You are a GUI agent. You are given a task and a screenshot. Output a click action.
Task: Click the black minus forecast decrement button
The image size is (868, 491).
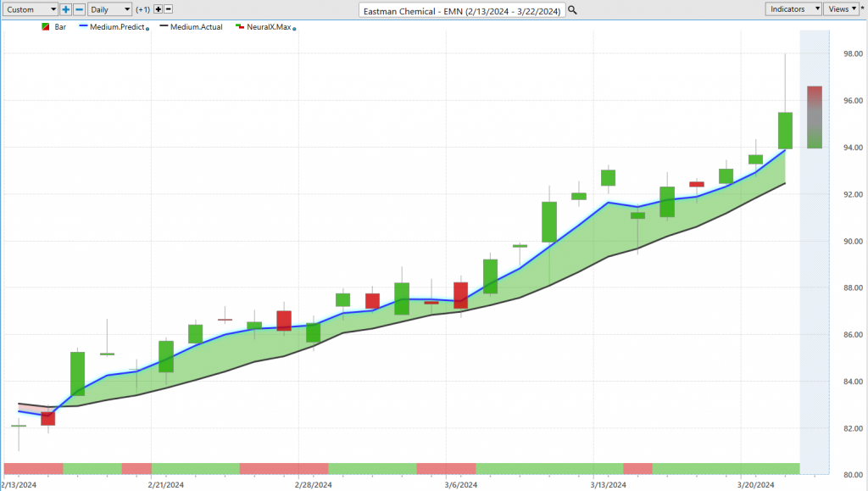[x=169, y=9]
